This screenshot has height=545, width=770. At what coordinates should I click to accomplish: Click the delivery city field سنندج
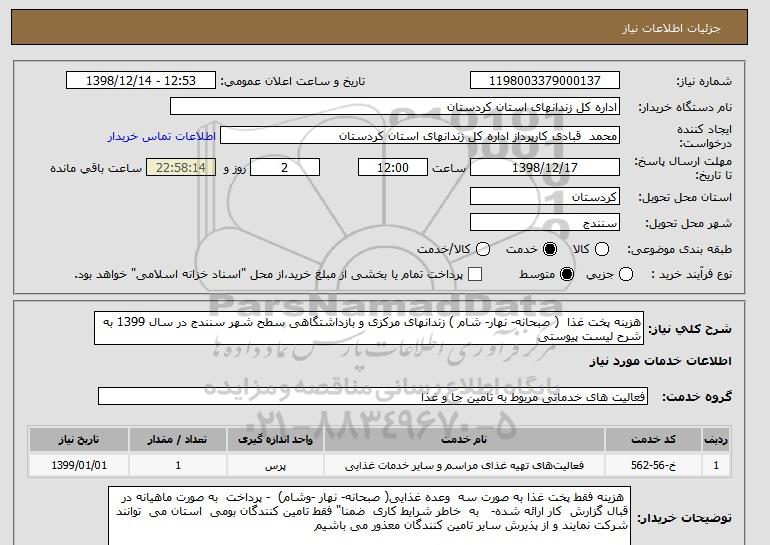[x=545, y=222]
